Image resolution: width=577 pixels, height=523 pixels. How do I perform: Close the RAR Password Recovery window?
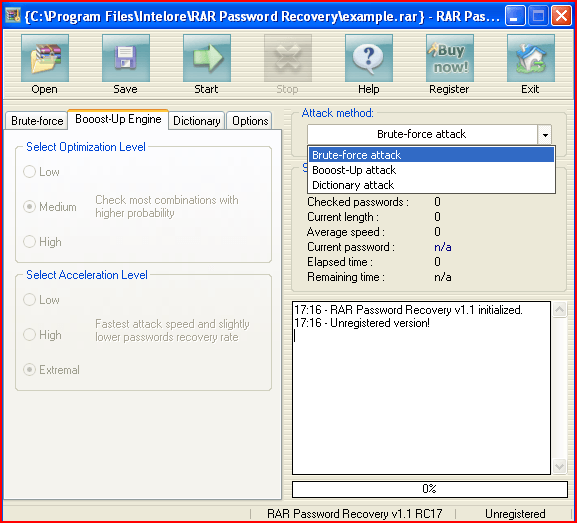tap(561, 16)
